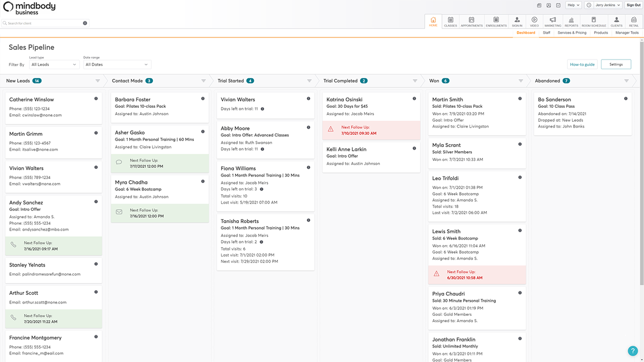Open Trial Completed column filter menu

[x=415, y=81]
